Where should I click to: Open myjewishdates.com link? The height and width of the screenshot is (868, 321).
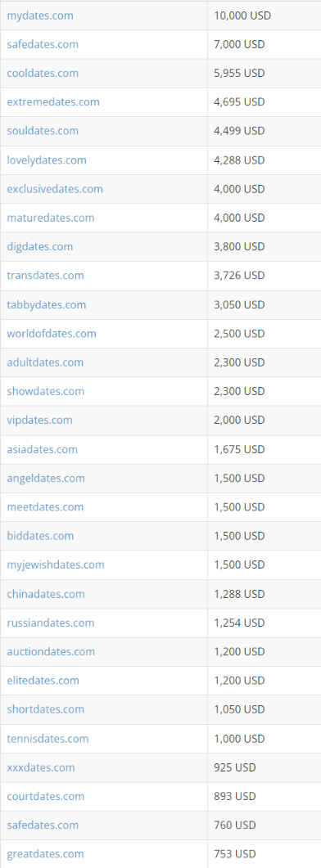point(56,564)
